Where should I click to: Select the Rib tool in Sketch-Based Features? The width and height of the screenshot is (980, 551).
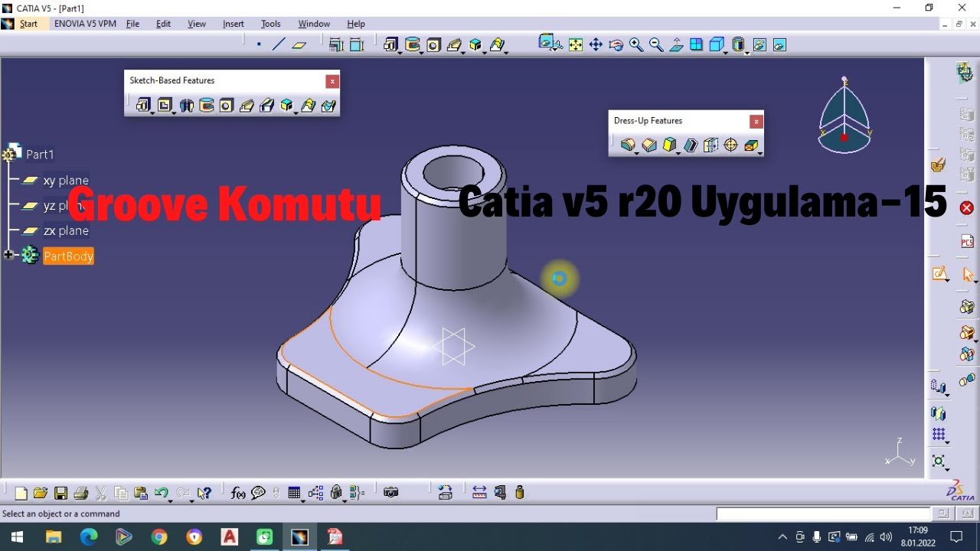[x=247, y=106]
